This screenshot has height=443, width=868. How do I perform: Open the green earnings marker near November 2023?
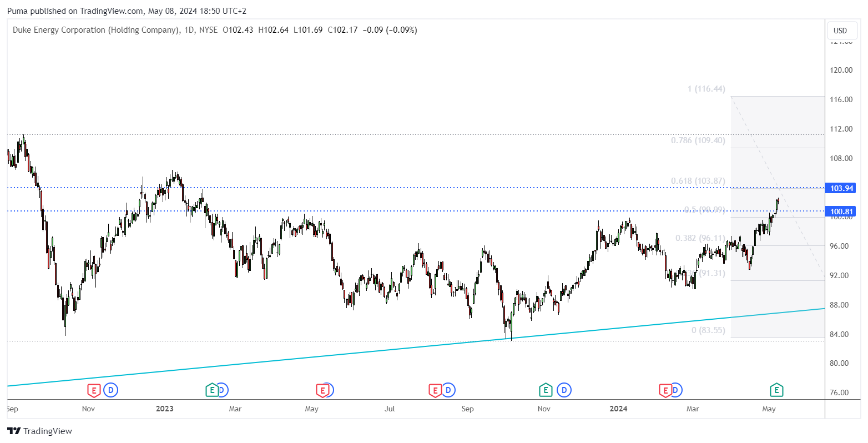coord(546,390)
